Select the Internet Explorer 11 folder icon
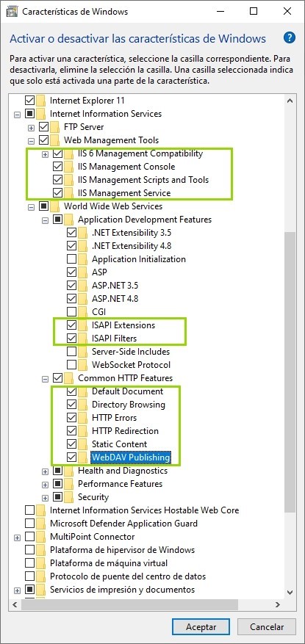Viewport: 305px width, 644px height. 40,101
